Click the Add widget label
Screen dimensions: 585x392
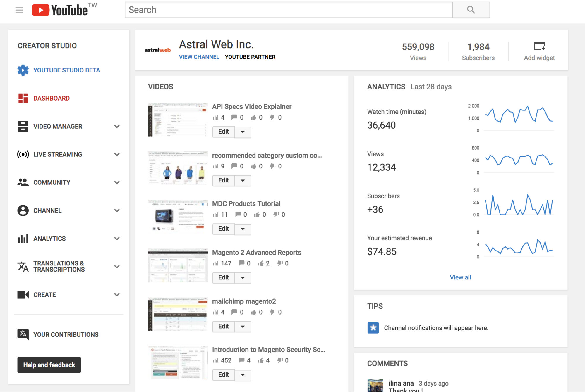(x=539, y=58)
